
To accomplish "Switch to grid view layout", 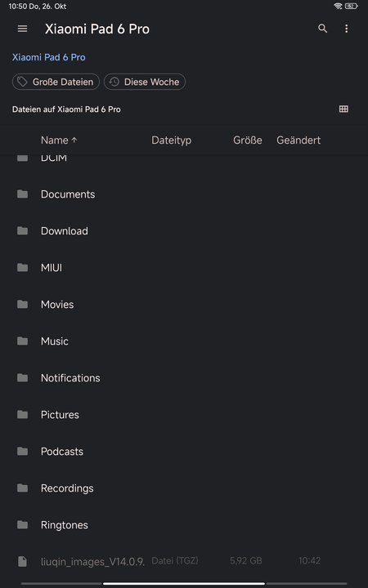I will [343, 109].
